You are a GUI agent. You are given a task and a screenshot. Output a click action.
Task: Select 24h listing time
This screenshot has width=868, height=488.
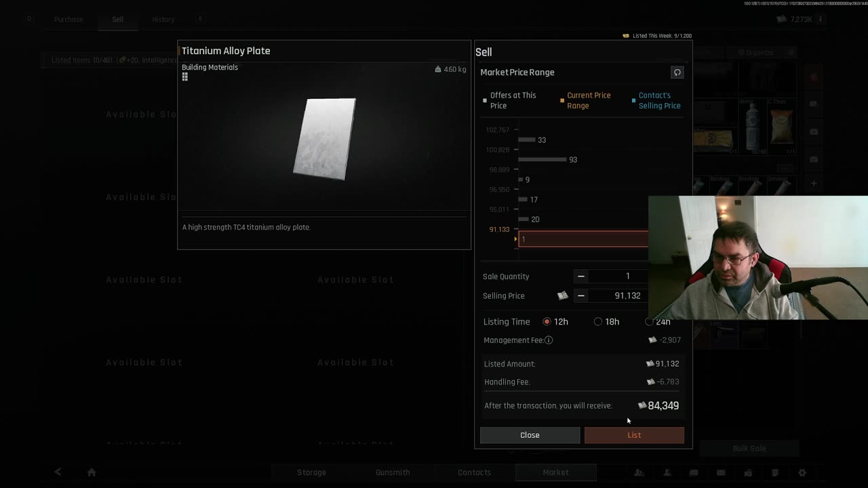pyautogui.click(x=650, y=322)
